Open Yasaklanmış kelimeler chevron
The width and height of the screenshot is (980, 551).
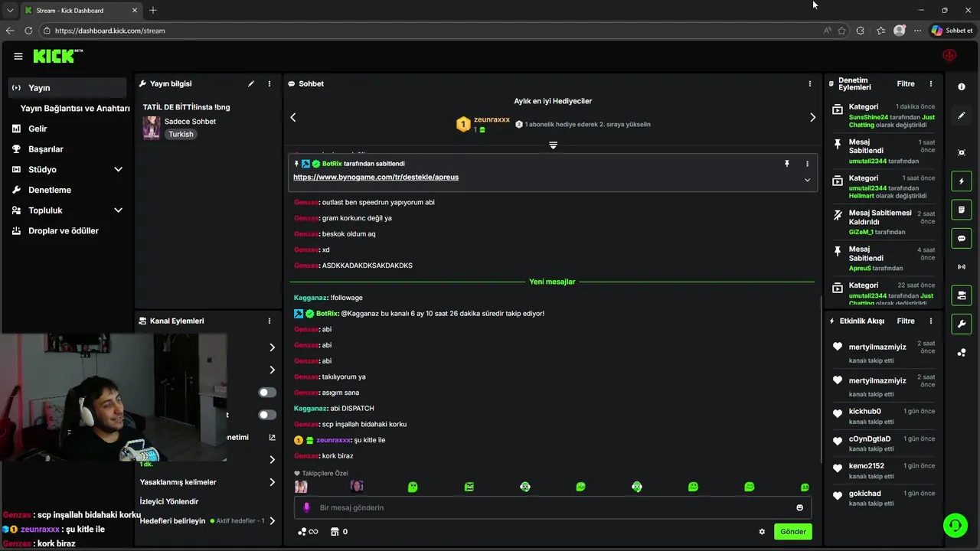[x=272, y=482]
